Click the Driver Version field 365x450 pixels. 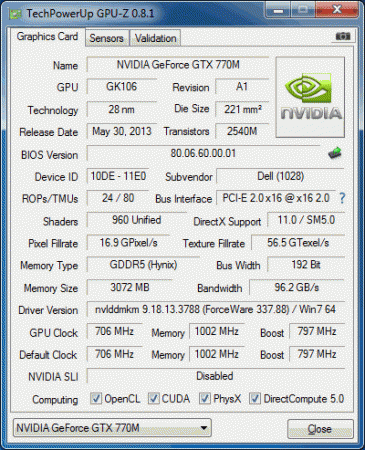[x=216, y=309]
